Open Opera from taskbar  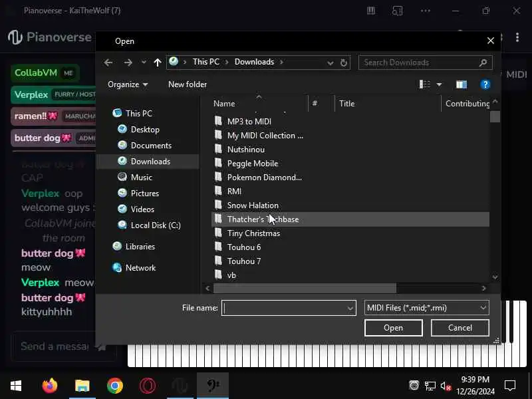(x=148, y=386)
